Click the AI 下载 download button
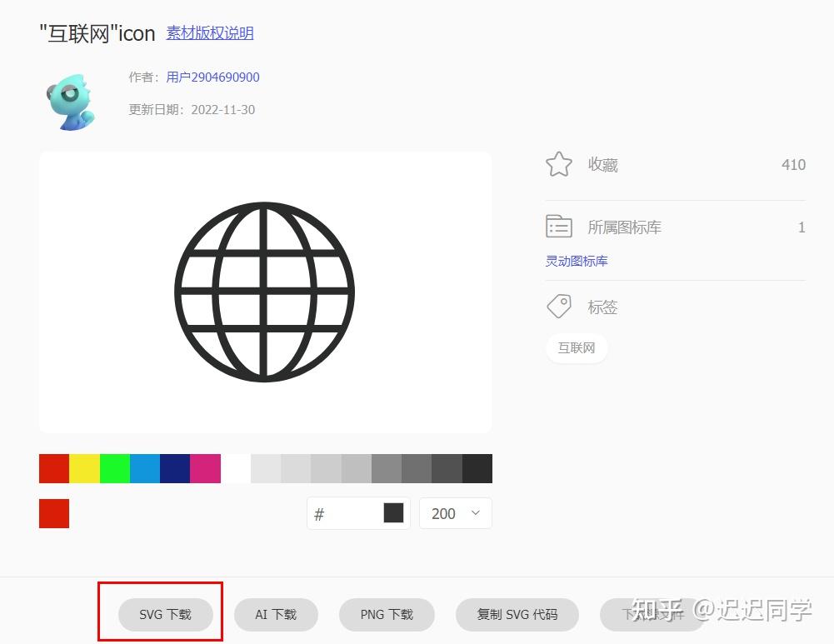 pos(276,614)
